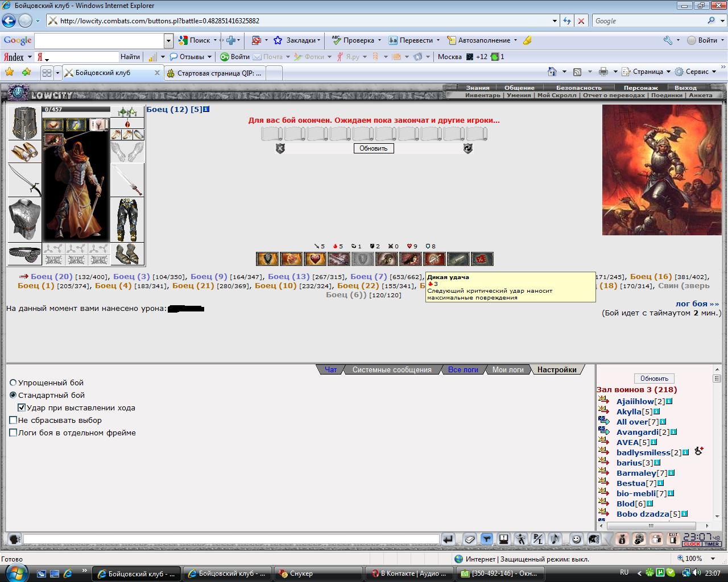Switch to Снукер taskbar window
Screen dimensions: 728x582
click(x=318, y=573)
